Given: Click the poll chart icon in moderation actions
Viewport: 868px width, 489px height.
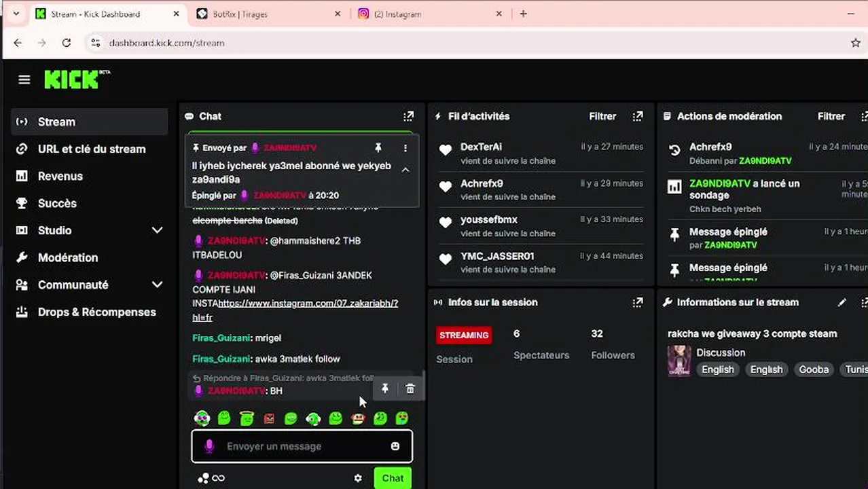Looking at the screenshot, I should click(674, 187).
